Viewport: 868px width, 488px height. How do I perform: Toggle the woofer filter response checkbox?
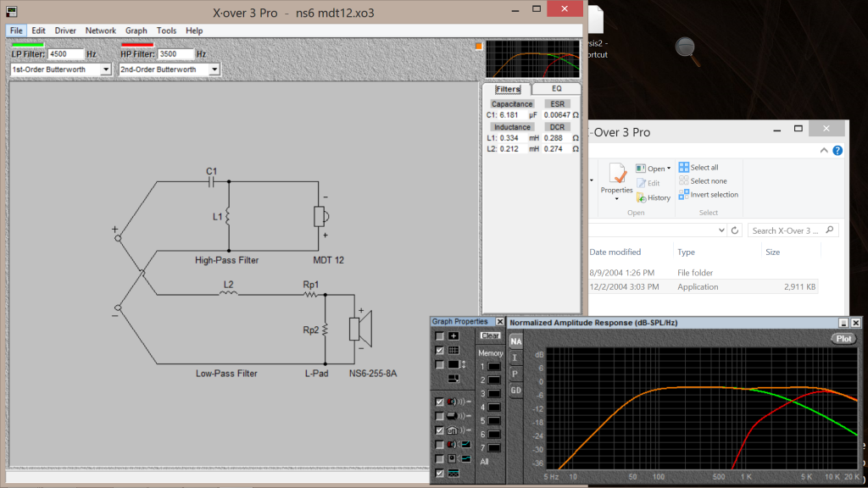(x=440, y=458)
